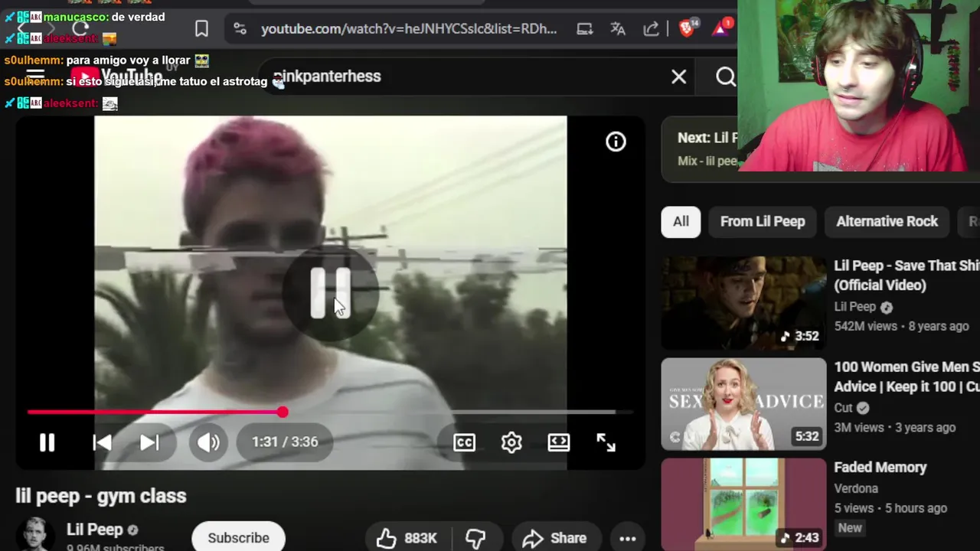This screenshot has height=551, width=980.
Task: Switch to theater mode
Action: pyautogui.click(x=559, y=442)
